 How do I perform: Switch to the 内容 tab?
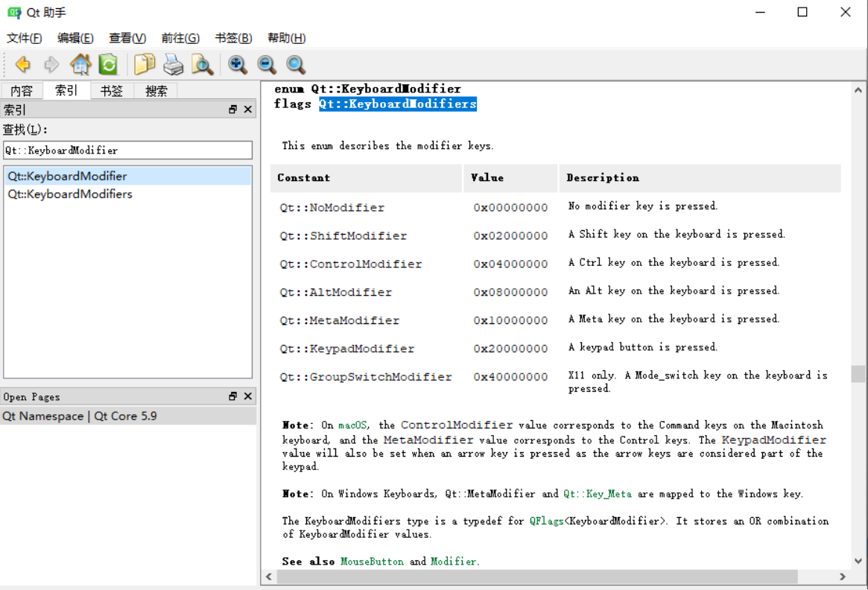click(22, 91)
